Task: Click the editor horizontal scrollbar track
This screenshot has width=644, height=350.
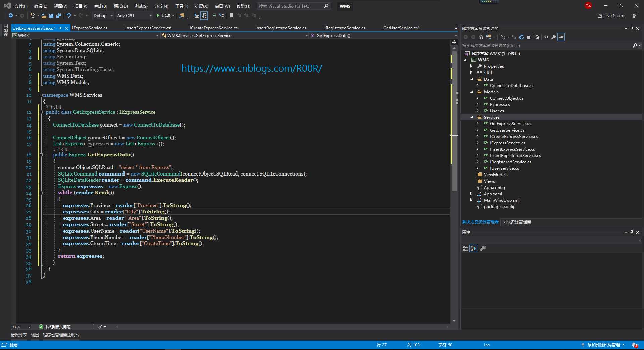Action: [282, 327]
